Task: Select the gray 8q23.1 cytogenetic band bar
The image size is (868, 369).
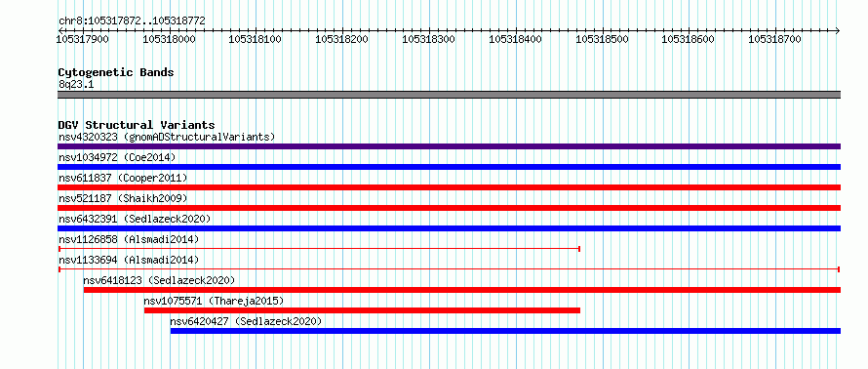Action: click(x=449, y=95)
